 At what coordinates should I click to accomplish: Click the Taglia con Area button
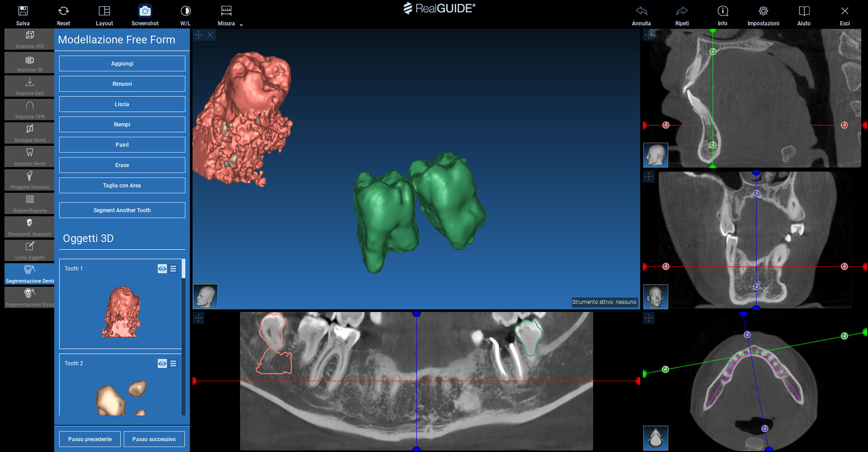122,186
